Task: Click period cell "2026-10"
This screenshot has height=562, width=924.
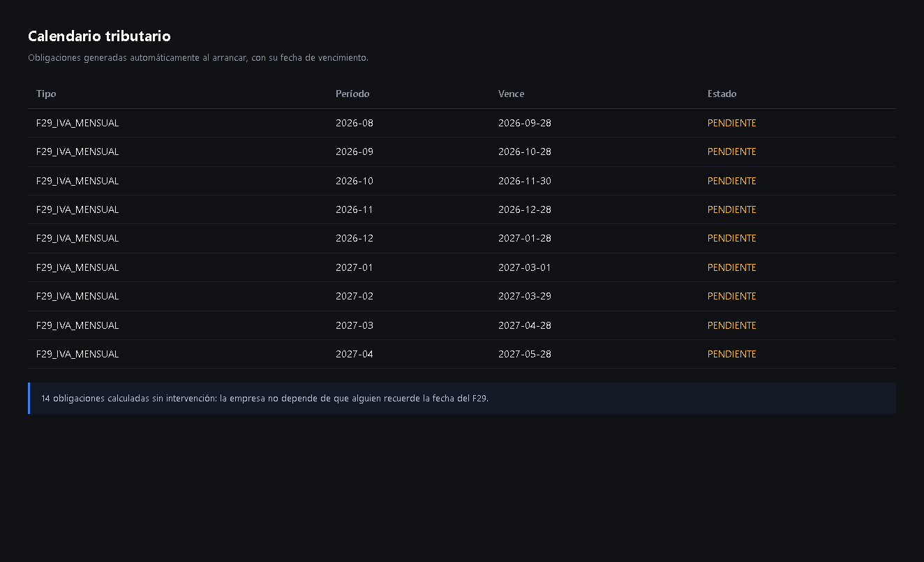Action: [355, 181]
